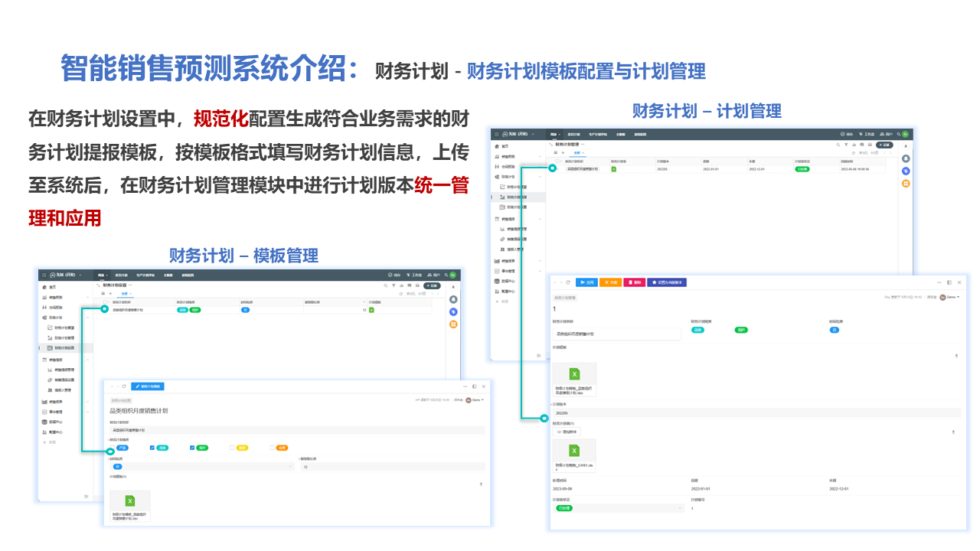Screen dimensions: 980x551
Task: Click the blue 应用 button in plan detail
Action: click(x=586, y=282)
